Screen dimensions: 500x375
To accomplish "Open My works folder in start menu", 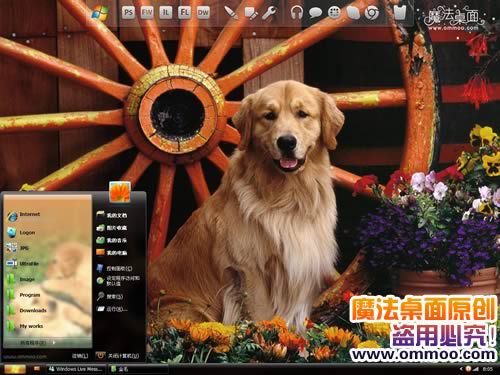I will [25, 326].
